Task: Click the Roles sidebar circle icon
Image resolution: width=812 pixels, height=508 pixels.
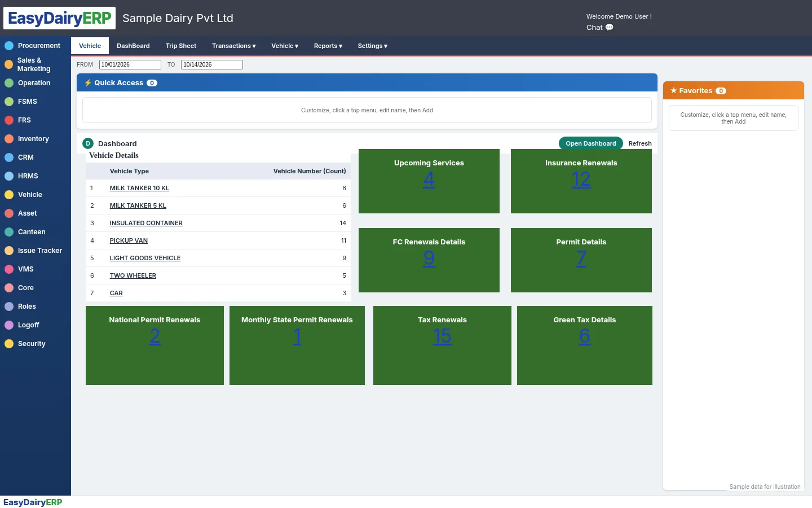Action: (9, 306)
